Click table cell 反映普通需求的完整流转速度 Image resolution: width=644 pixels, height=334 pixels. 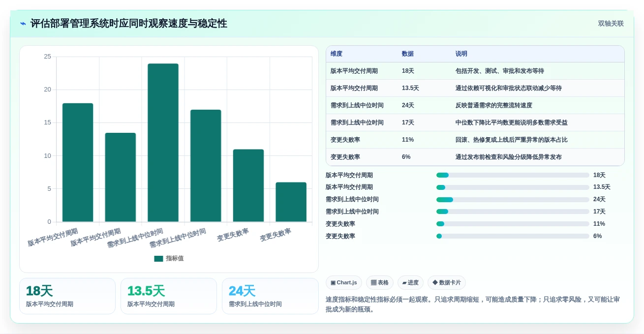[494, 105]
